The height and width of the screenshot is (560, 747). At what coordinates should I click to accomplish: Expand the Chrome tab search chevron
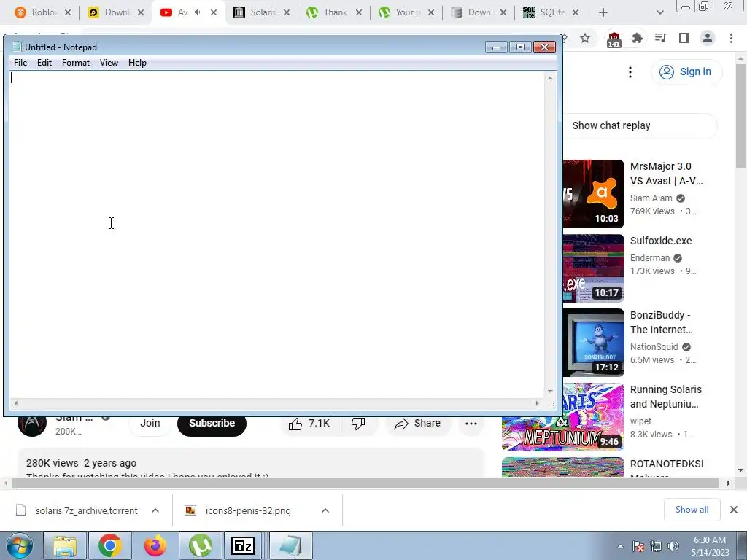659,12
